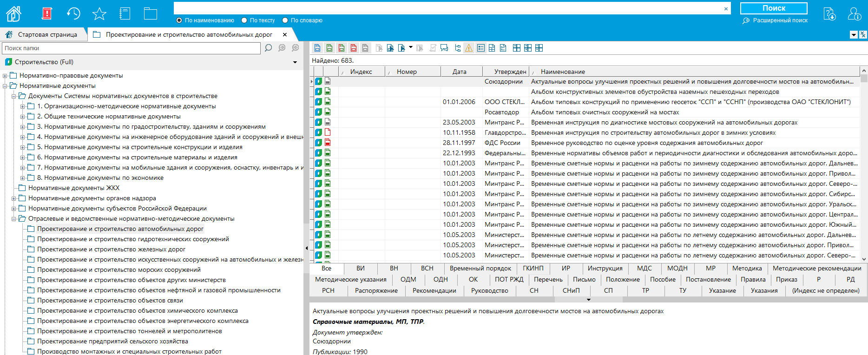Image resolution: width=868 pixels, height=355 pixels.
Task: Clear the main search field with x
Action: (726, 8)
